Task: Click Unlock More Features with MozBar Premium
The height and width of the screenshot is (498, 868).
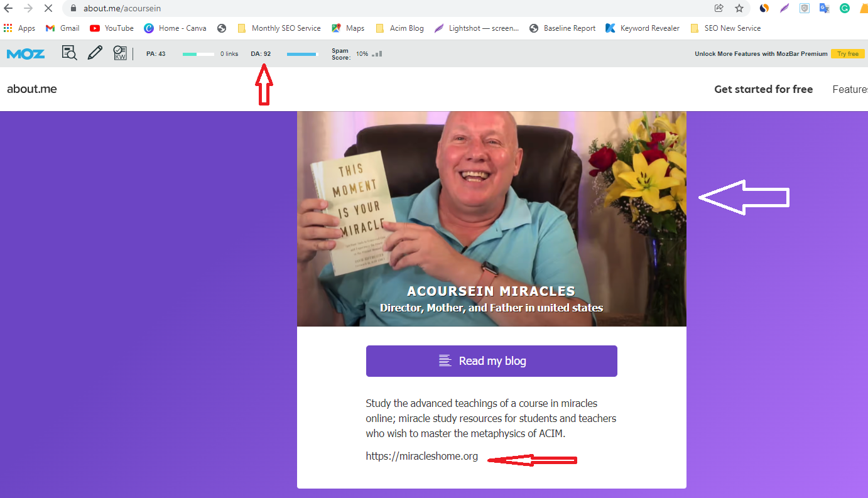Action: tap(761, 54)
